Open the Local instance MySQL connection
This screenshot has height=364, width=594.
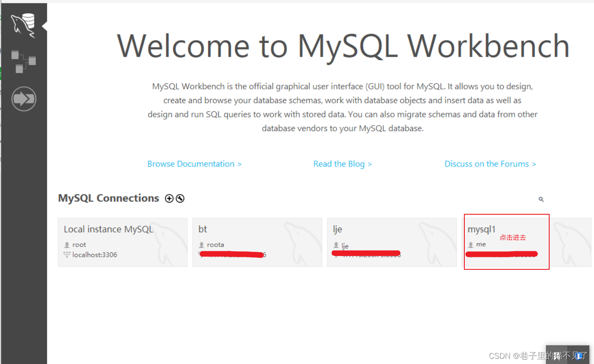coord(123,242)
